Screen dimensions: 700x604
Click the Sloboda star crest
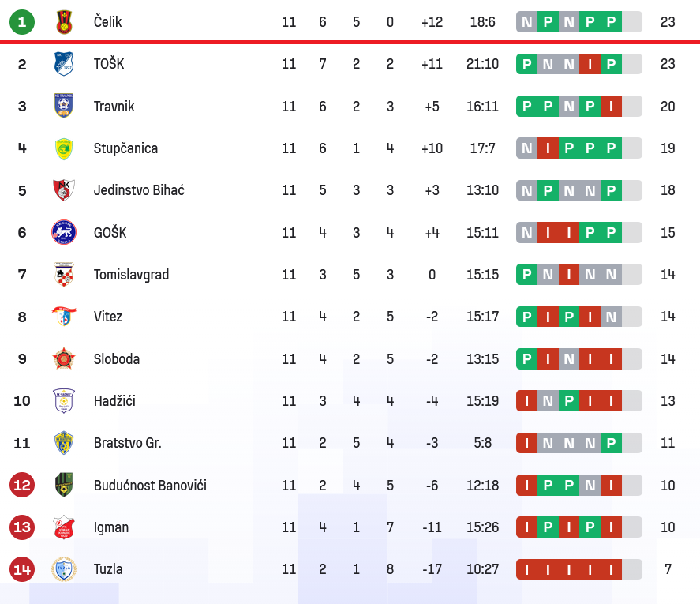click(64, 359)
